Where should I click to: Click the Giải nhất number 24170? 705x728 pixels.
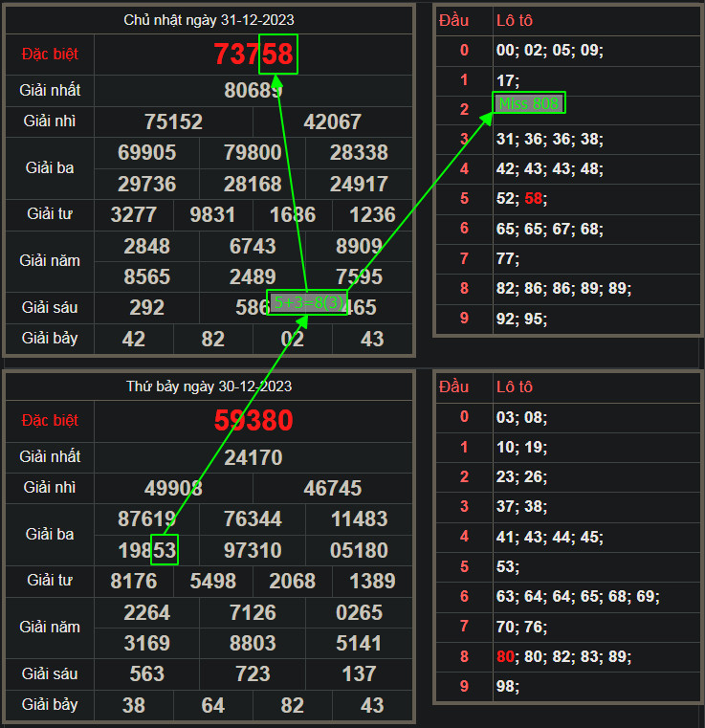click(253, 457)
